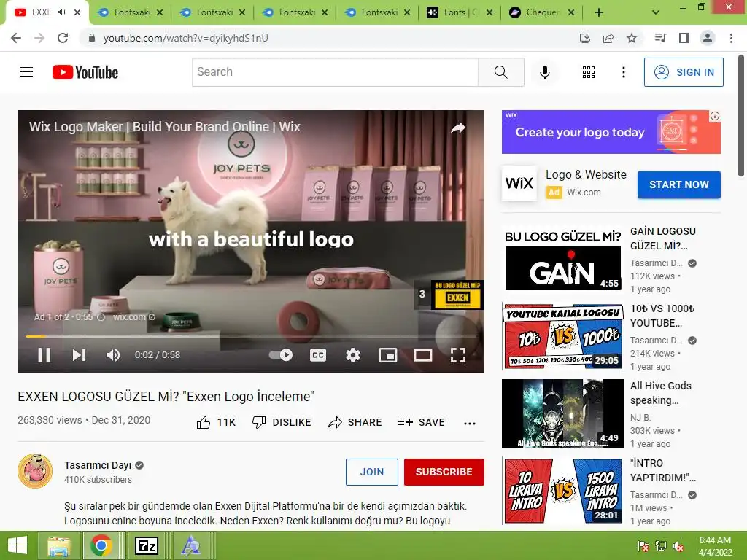Click the share arrow on the video overlay
The height and width of the screenshot is (560, 747).
pyautogui.click(x=458, y=128)
